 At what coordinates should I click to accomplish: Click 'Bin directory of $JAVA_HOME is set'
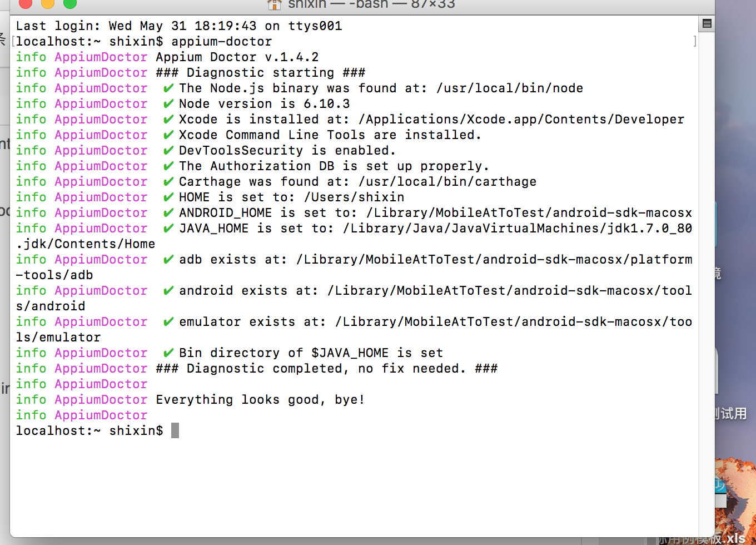click(x=311, y=353)
